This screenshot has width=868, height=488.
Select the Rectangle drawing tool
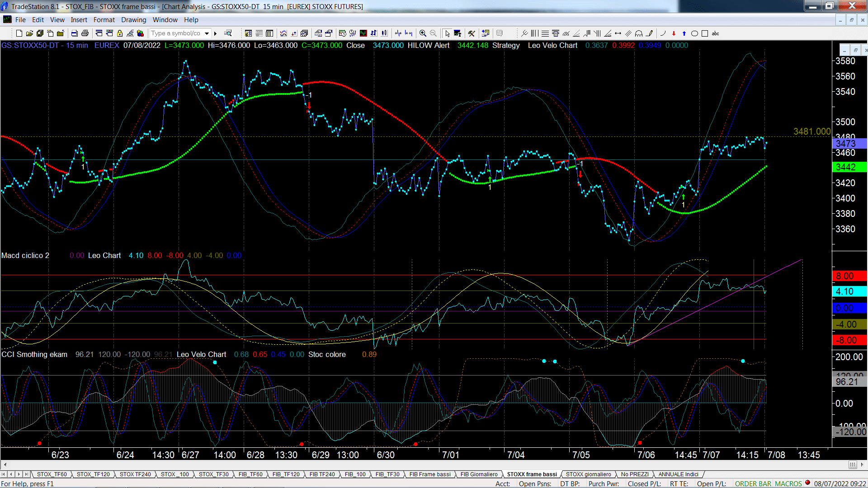click(705, 33)
